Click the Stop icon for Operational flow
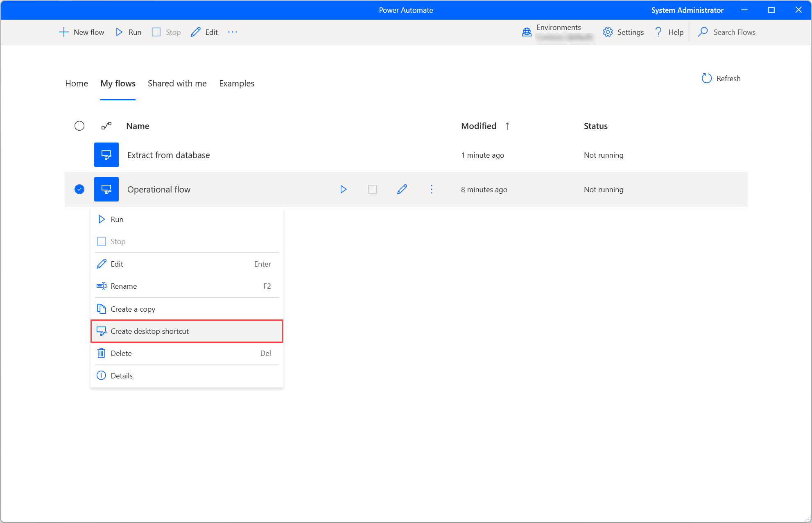Viewport: 812px width, 523px height. 373,189
